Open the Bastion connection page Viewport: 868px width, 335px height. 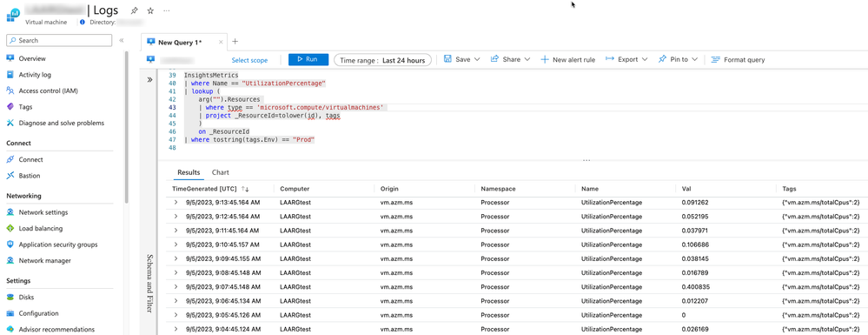point(30,175)
